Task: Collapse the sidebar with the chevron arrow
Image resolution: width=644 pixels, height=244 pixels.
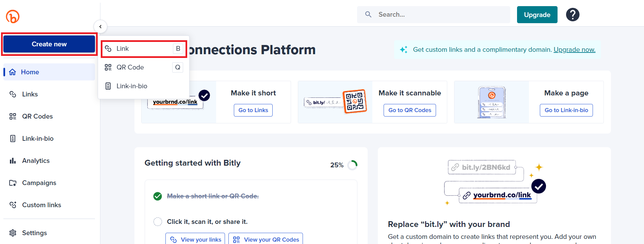Action: 100,27
